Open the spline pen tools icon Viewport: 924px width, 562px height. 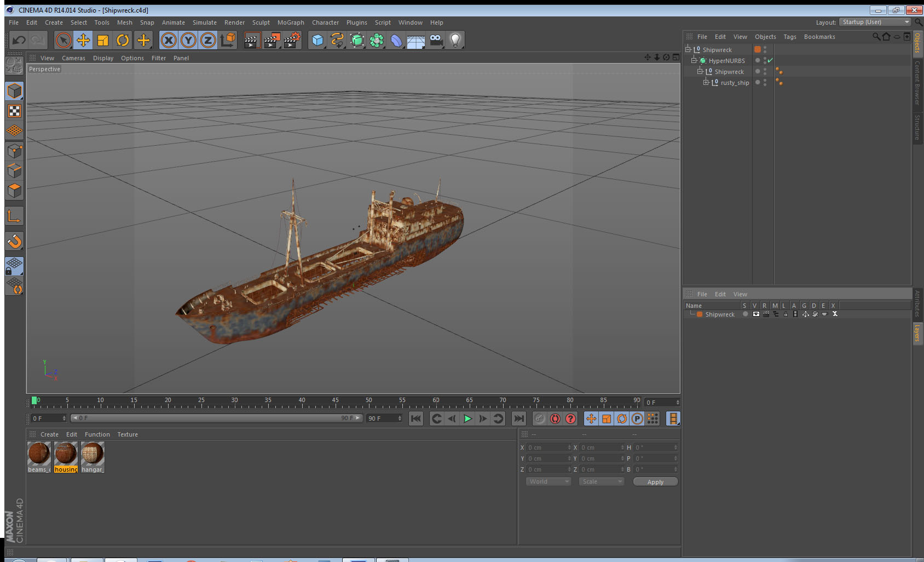337,40
